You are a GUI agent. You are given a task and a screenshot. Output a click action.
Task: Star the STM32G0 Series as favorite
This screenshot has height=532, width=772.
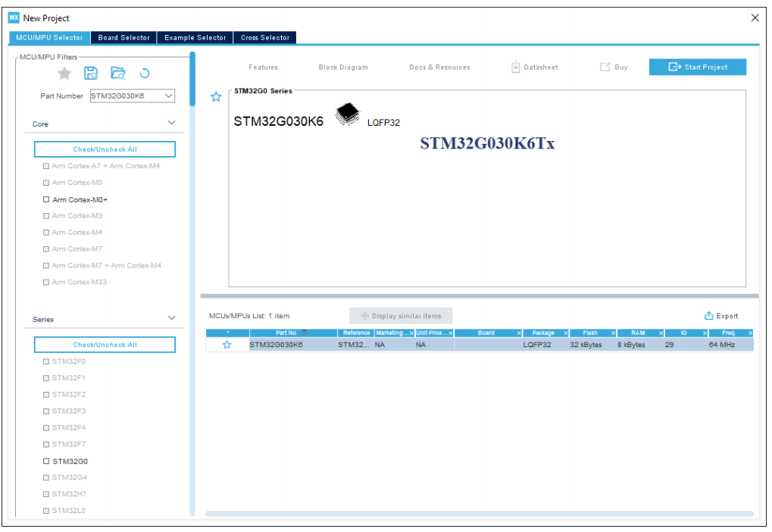pyautogui.click(x=215, y=97)
